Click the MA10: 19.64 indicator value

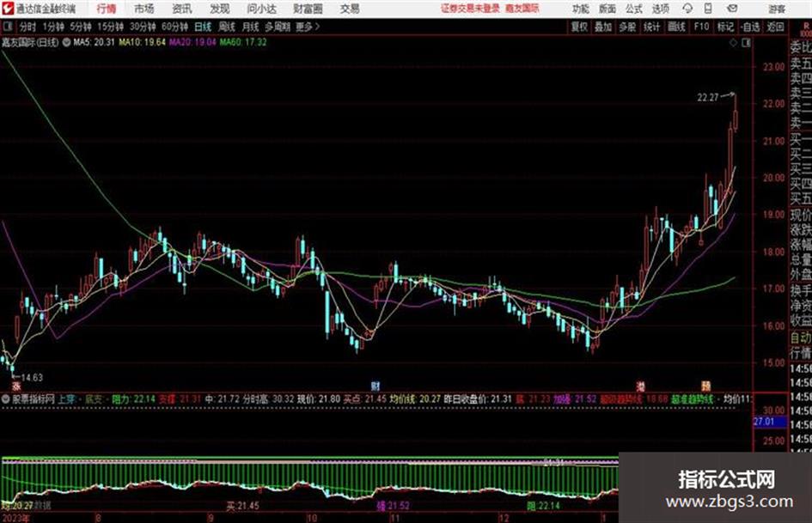[142, 42]
